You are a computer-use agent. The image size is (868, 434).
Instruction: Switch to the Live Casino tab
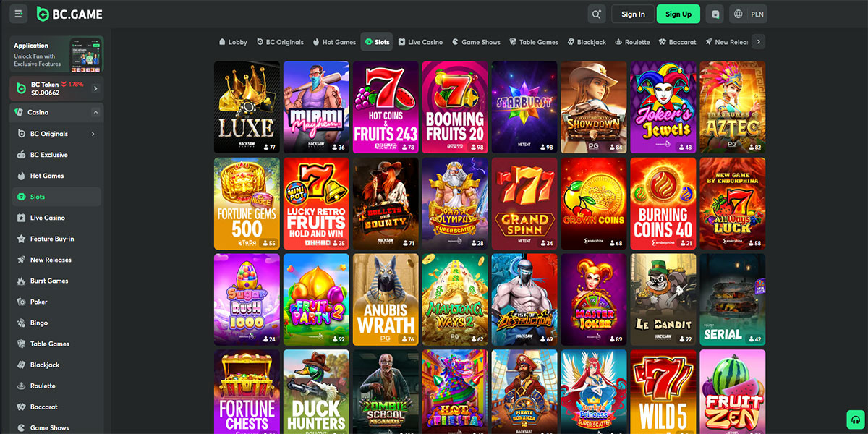[420, 42]
